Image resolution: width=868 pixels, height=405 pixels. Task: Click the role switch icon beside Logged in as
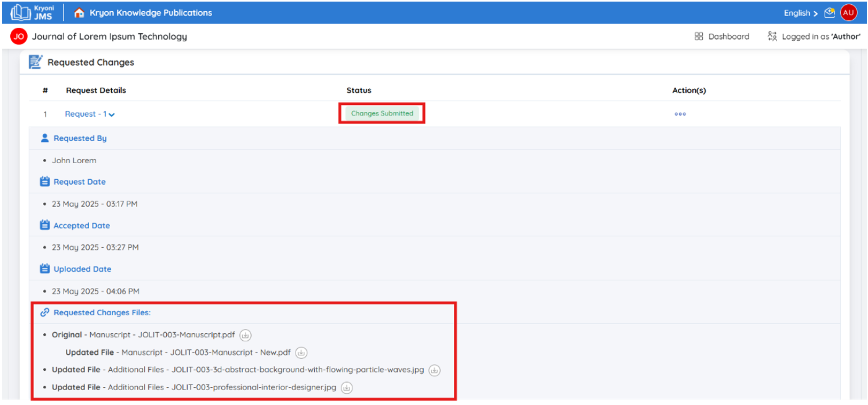772,36
